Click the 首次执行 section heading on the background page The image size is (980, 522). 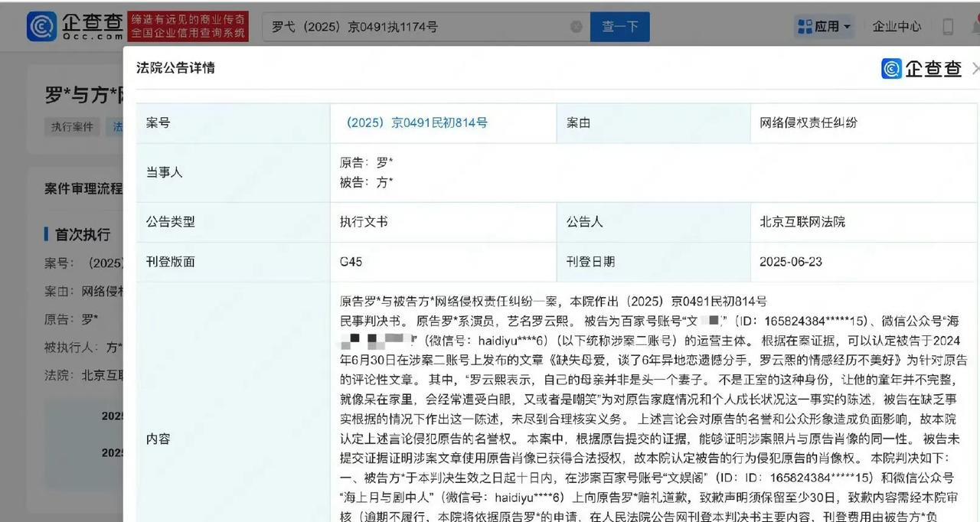coord(82,235)
